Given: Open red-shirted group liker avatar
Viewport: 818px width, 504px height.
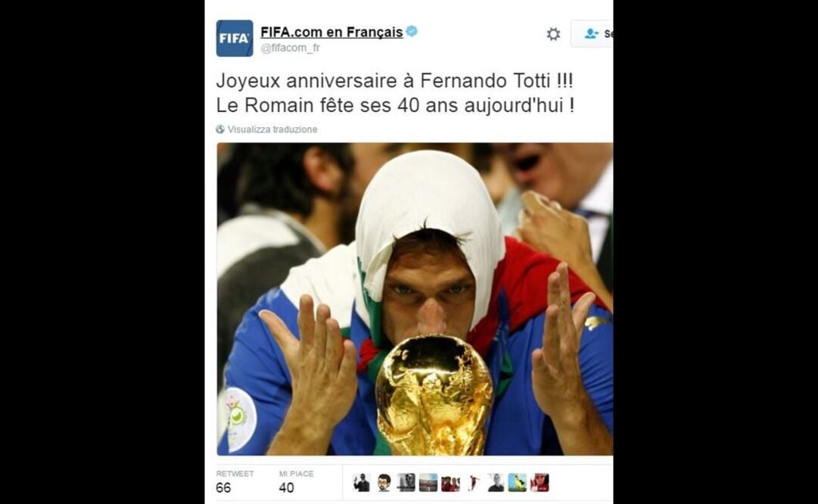Looking at the screenshot, I should (451, 483).
